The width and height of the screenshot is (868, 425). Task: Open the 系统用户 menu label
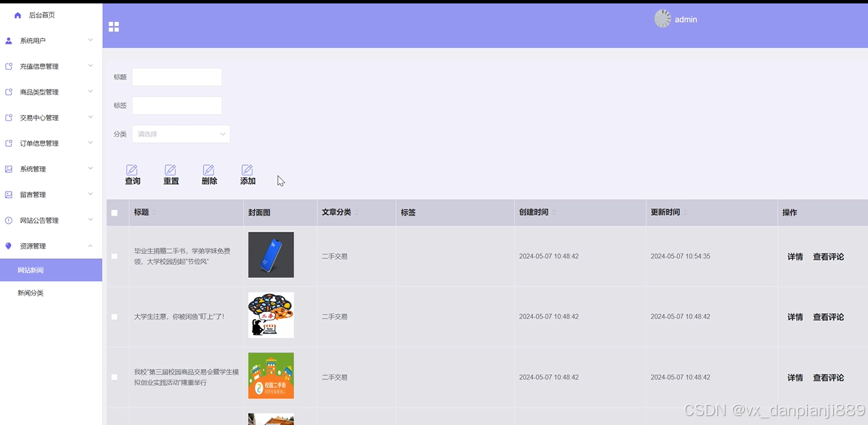[33, 41]
